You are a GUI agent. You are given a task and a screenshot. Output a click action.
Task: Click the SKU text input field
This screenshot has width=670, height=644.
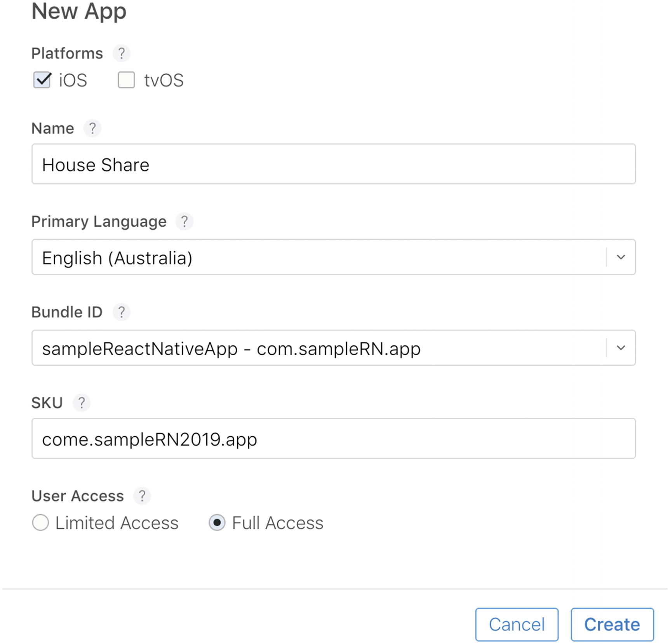click(x=333, y=439)
